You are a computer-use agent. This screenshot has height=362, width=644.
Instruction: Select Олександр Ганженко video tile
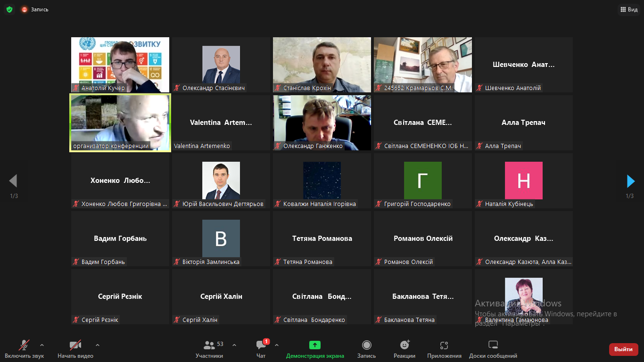(322, 123)
